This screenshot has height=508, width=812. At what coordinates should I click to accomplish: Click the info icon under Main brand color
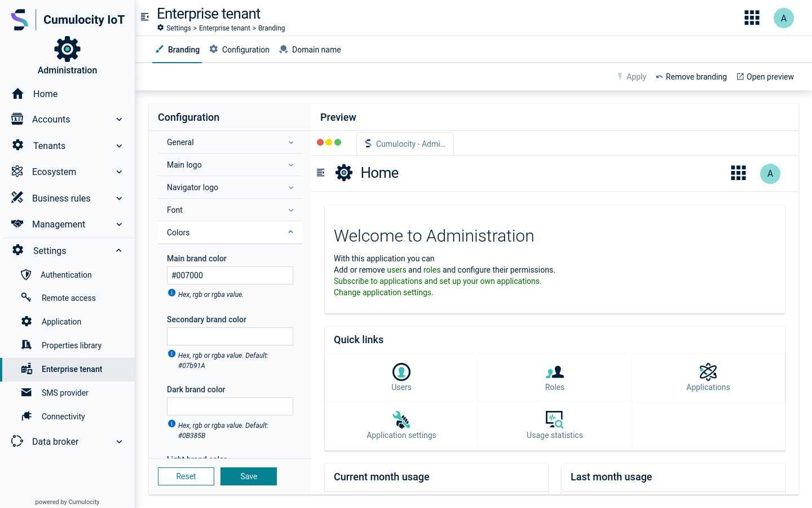(x=172, y=293)
